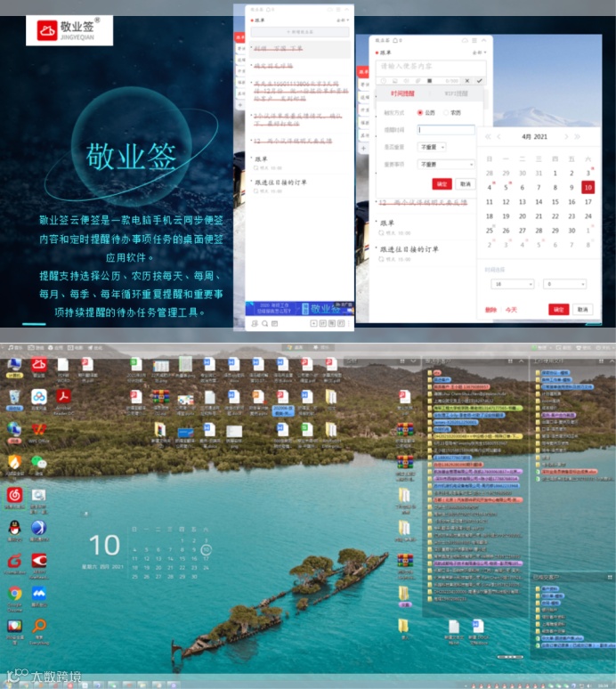Open the 不重要 importance dropdown
Image resolution: width=616 pixels, height=689 pixels.
pos(446,165)
